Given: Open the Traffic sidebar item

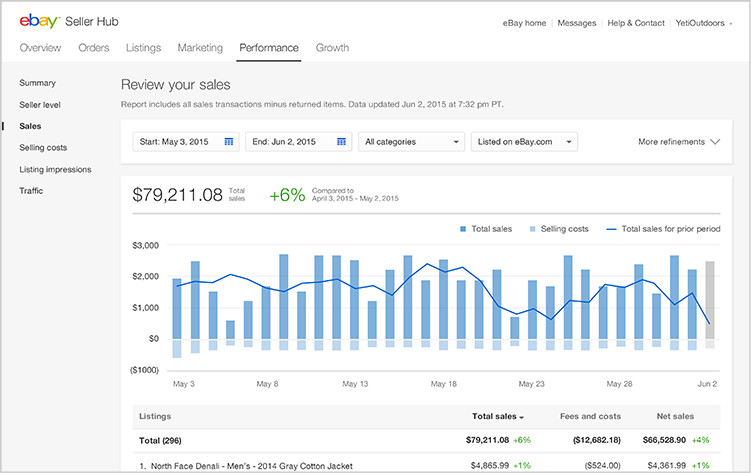Looking at the screenshot, I should tap(31, 191).
